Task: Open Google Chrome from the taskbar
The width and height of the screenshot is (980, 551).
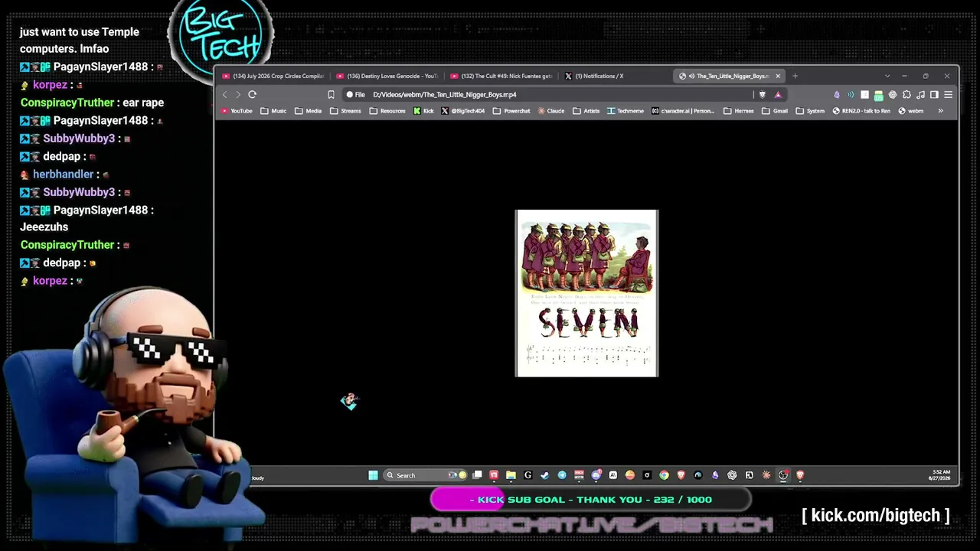Action: [x=664, y=475]
